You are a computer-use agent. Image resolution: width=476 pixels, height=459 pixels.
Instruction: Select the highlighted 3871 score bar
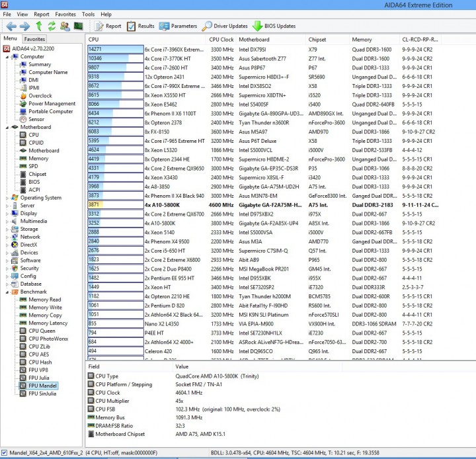click(115, 205)
